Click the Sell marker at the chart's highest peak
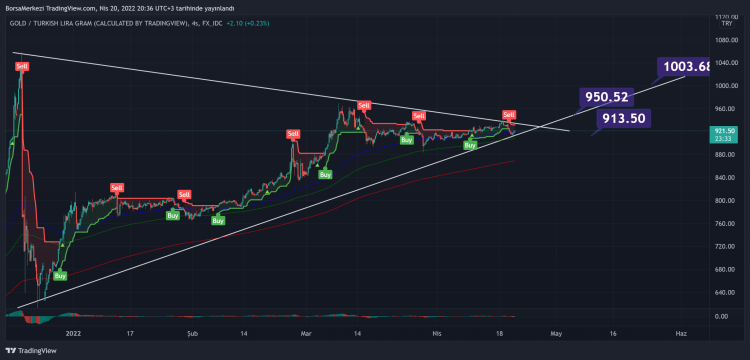This screenshot has height=360, width=750. [21, 67]
